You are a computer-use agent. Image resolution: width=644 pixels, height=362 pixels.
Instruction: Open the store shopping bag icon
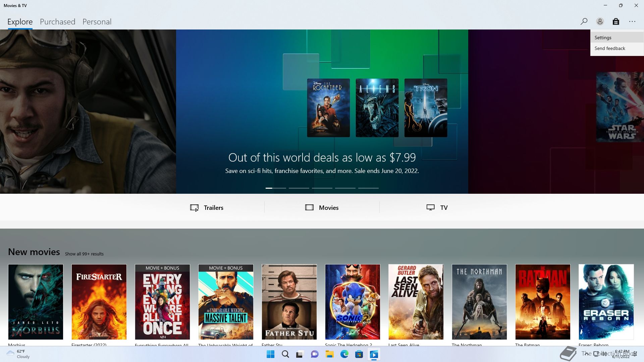616,21
